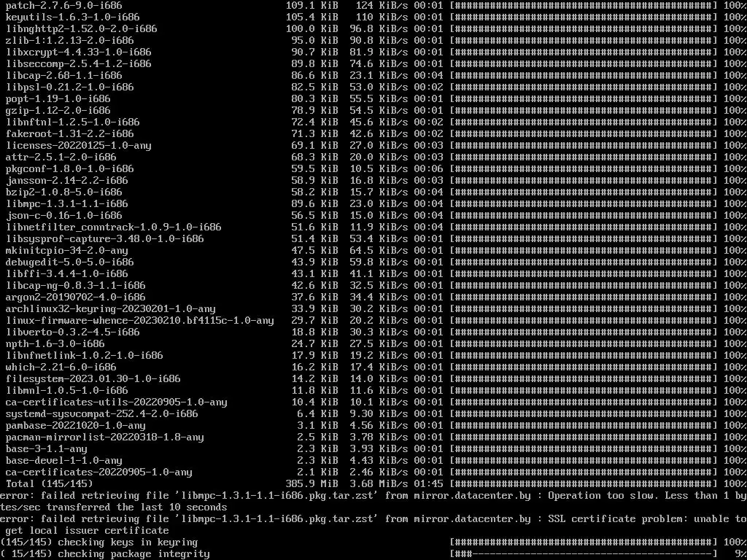Click the ca-certificates-20220905-1.0-any line

373,472
